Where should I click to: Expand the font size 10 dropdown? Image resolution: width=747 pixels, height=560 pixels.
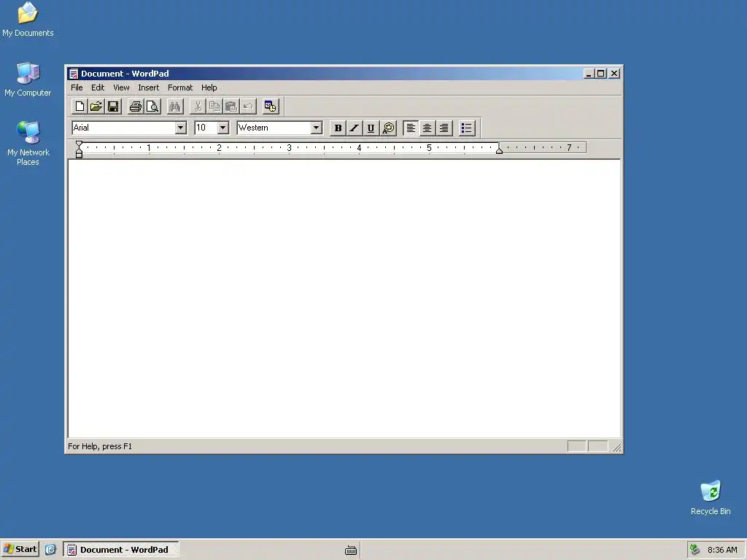(x=222, y=128)
